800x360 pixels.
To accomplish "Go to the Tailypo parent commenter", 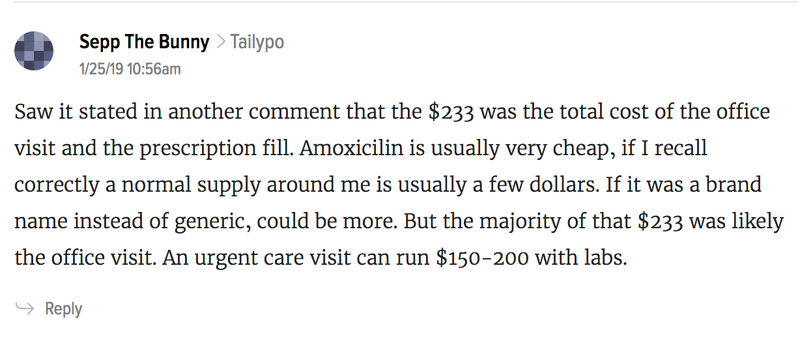I will [257, 42].
